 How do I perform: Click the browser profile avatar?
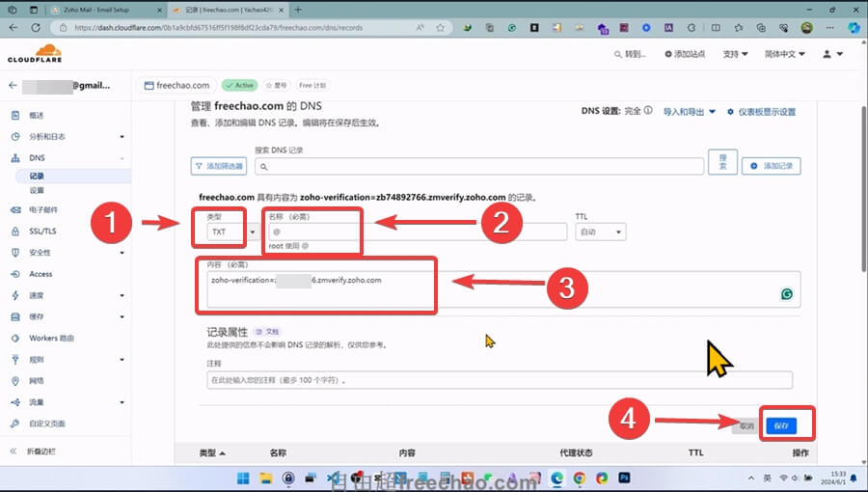tap(807, 28)
